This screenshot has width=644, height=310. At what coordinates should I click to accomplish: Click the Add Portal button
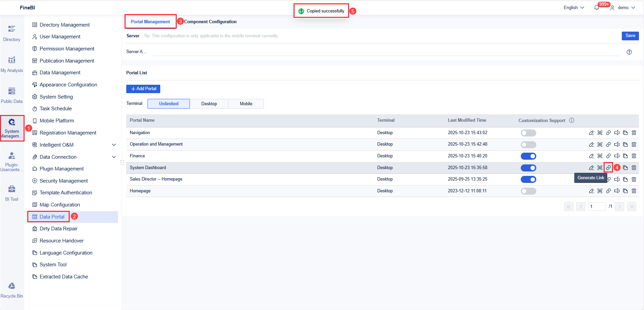143,89
